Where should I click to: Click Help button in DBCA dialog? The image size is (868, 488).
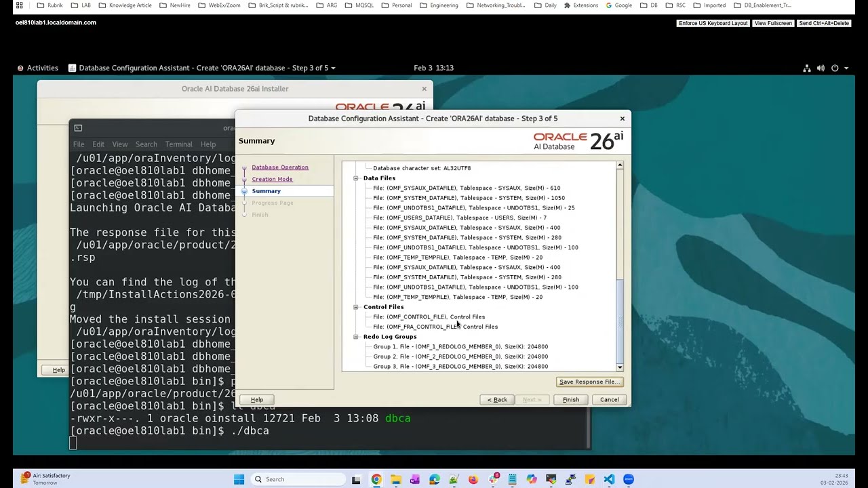257,400
